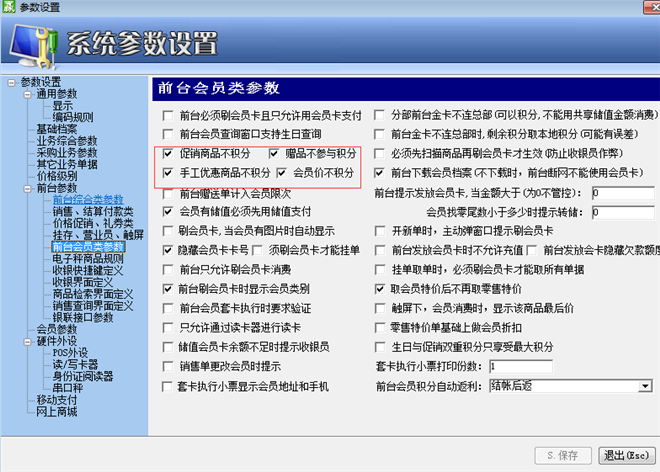Enable 前台只允许刷会员卡消费 checkbox
This screenshot has height=472, width=660.
(168, 269)
